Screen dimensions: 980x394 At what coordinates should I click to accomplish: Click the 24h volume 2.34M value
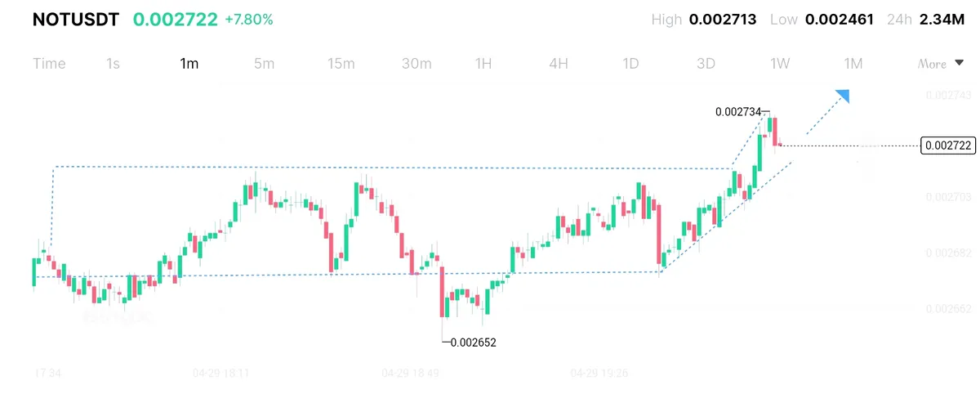942,20
